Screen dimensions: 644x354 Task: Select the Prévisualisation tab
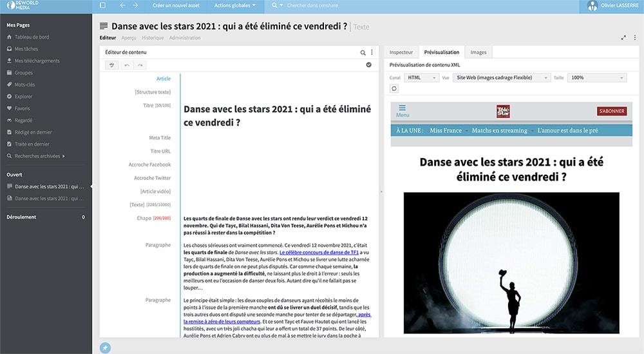pos(442,52)
